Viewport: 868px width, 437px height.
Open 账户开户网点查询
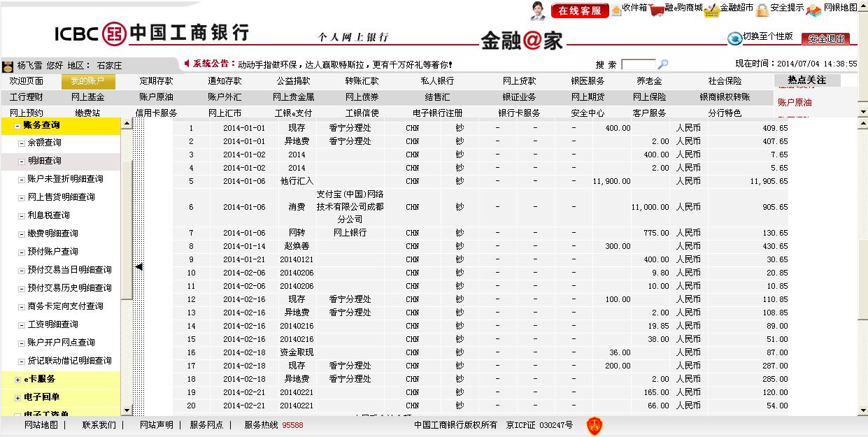click(61, 343)
